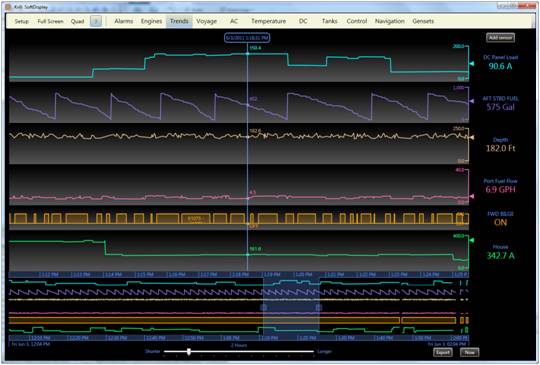Click the Add sensor button

500,38
